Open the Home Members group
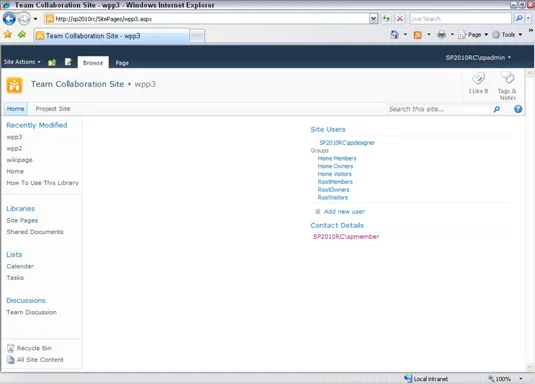Viewport: 535px width, 384px height. [x=337, y=158]
